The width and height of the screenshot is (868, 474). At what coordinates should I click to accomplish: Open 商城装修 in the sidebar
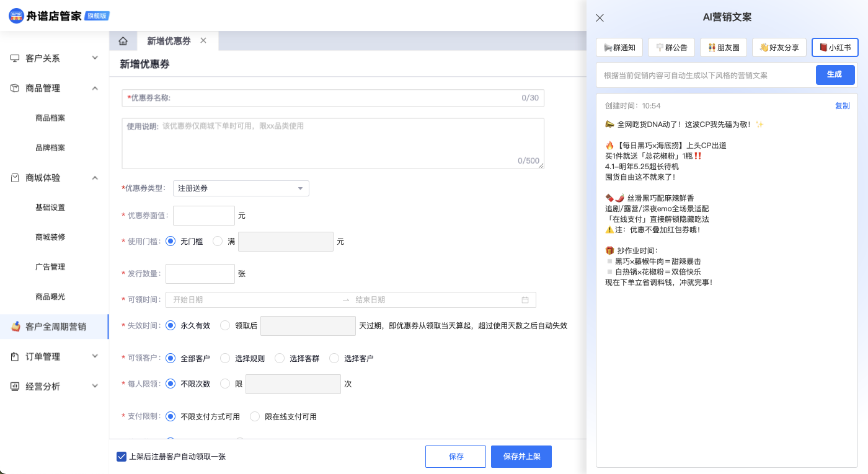point(50,237)
